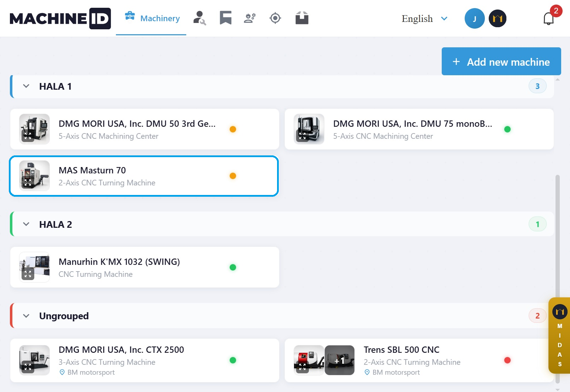Screen dimensions: 570x392
Task: Click Add new machine button
Action: [x=501, y=61]
